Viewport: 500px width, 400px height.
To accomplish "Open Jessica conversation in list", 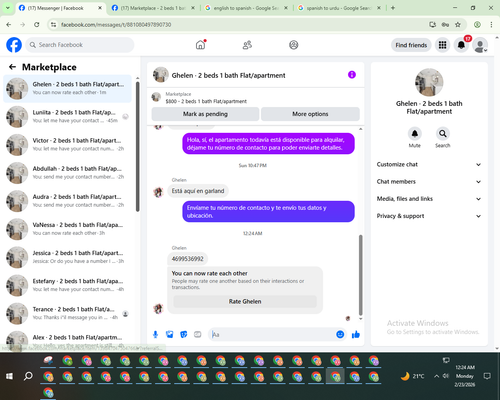I will [67, 257].
